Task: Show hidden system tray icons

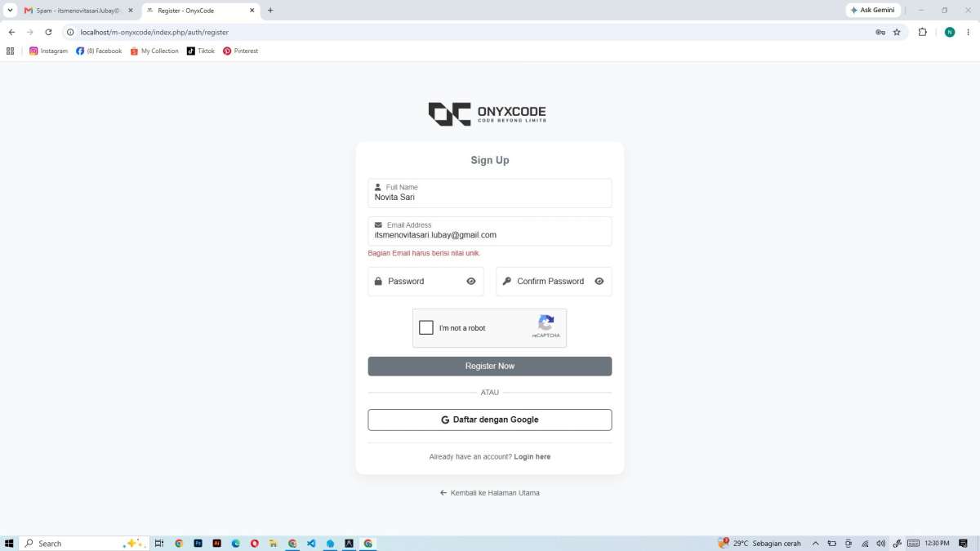Action: [815, 544]
